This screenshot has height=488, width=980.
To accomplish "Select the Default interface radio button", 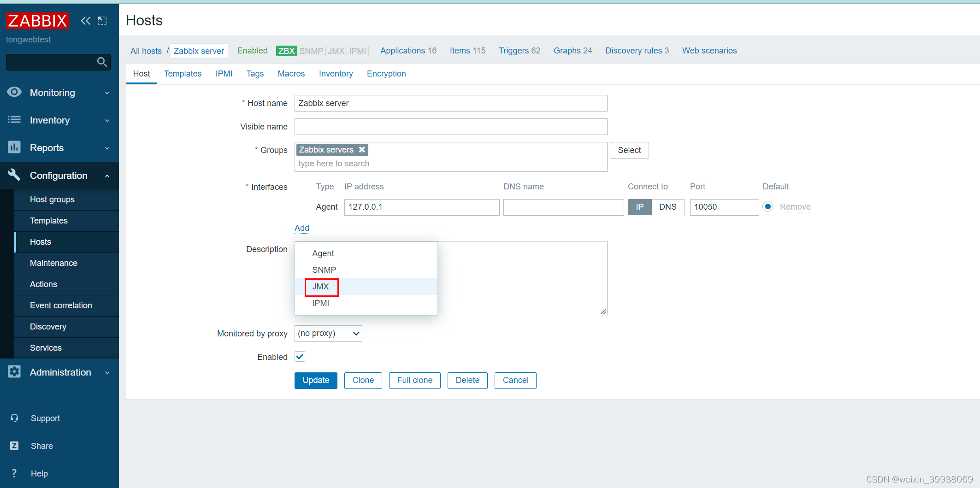I will pos(768,206).
